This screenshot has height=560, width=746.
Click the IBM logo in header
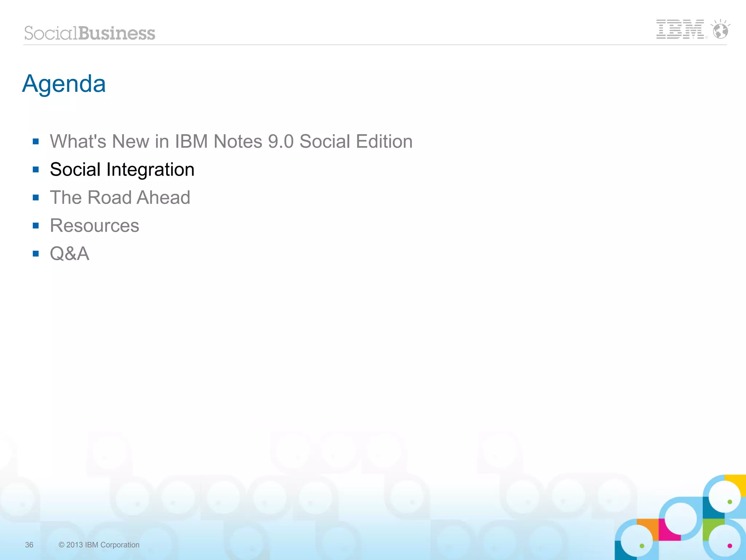680,29
